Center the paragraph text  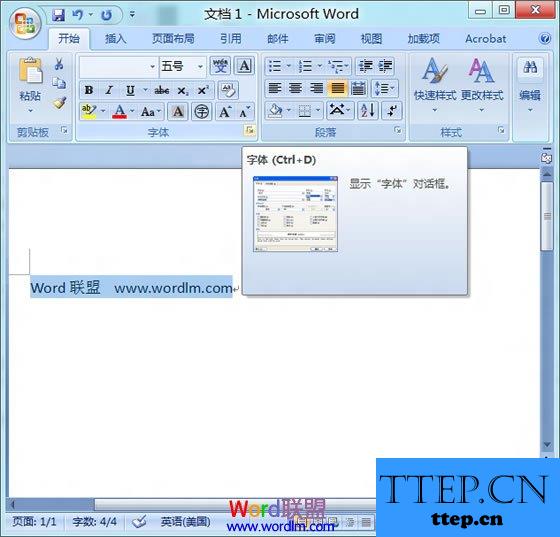295,88
